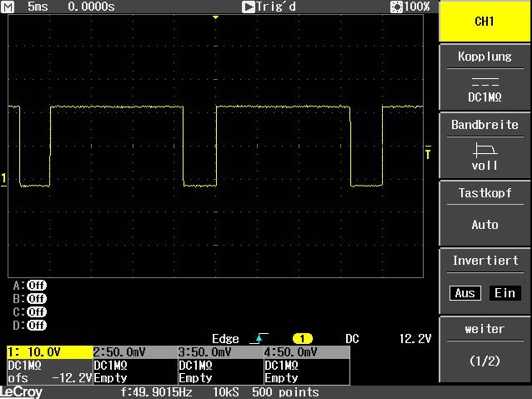
Task: Click the Trig'd run status icon
Action: [x=248, y=7]
